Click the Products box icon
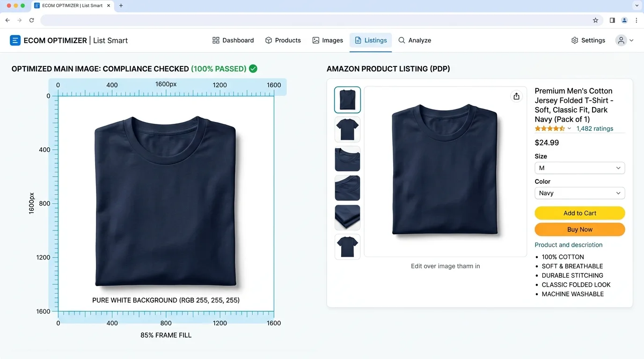The height and width of the screenshot is (359, 644). pos(269,40)
